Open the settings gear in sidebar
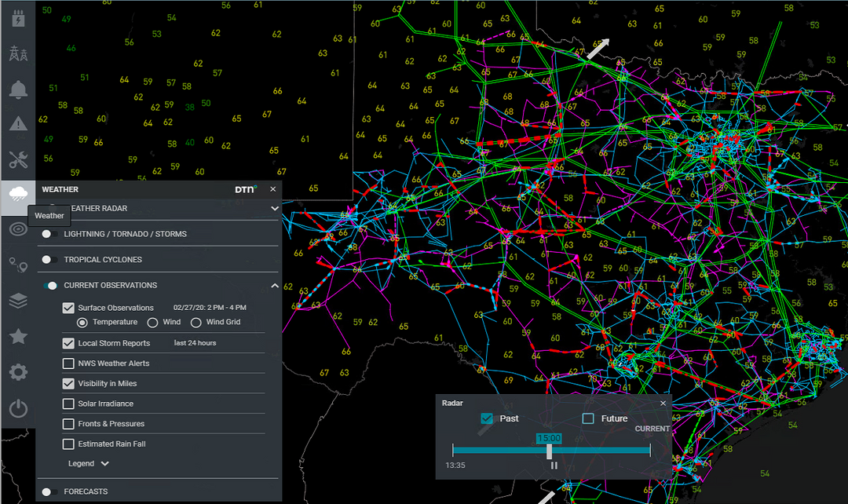848x504 pixels. coord(17,372)
